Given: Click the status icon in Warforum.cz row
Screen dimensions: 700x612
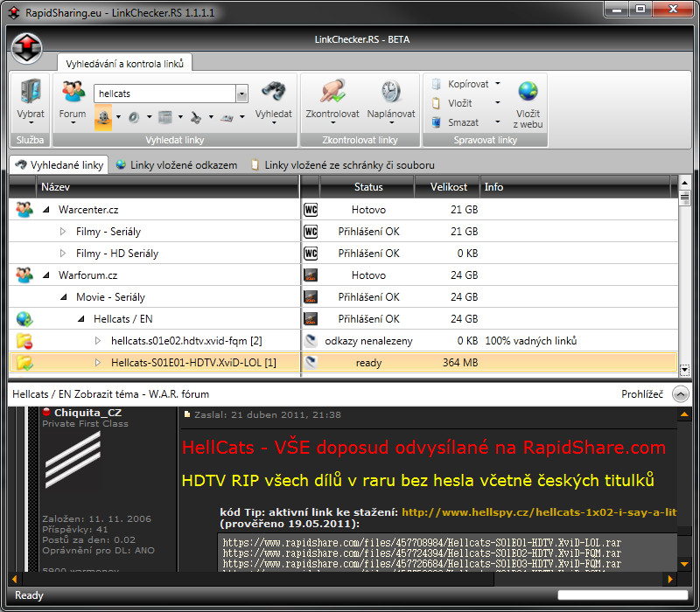Looking at the screenshot, I should click(311, 275).
